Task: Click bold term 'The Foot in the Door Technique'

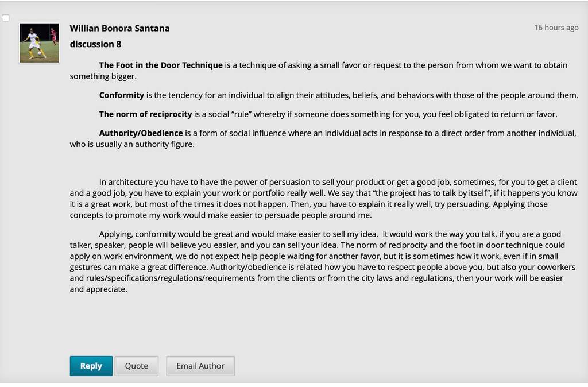Action: [x=161, y=65]
